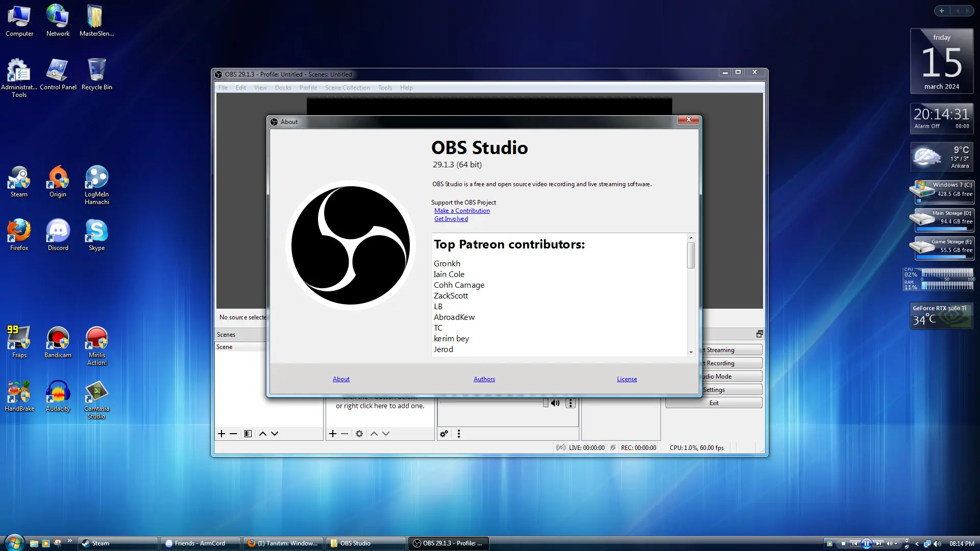Viewport: 980px width, 551px height.
Task: Open the Docks menu in OBS
Action: (x=283, y=88)
